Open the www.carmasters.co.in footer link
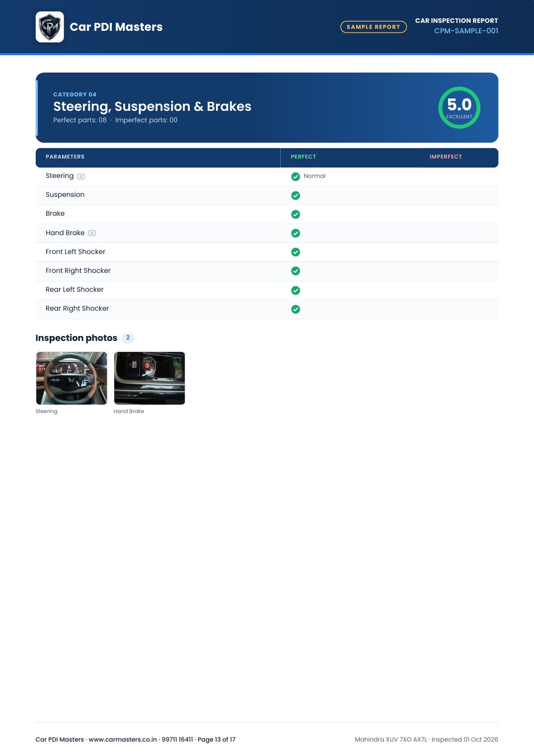Image resolution: width=534 pixels, height=756 pixels. coord(123,740)
